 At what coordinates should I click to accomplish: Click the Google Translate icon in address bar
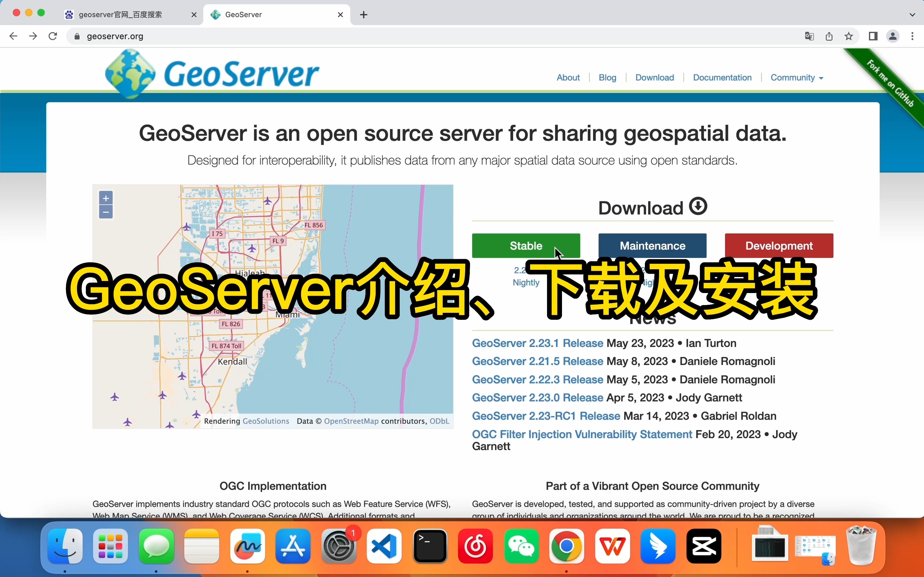(809, 36)
